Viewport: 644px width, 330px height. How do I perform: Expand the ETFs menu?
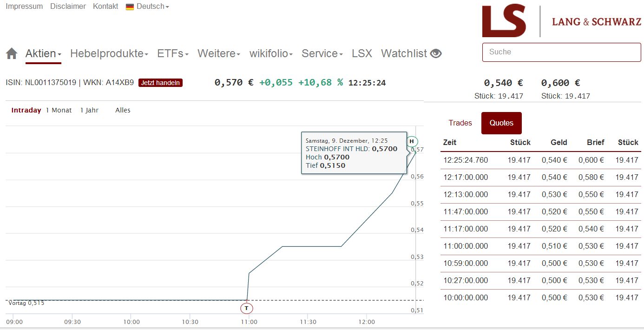click(173, 54)
